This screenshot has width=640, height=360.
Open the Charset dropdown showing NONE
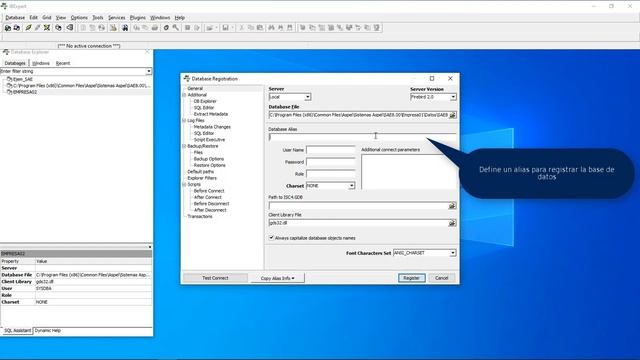tap(351, 186)
